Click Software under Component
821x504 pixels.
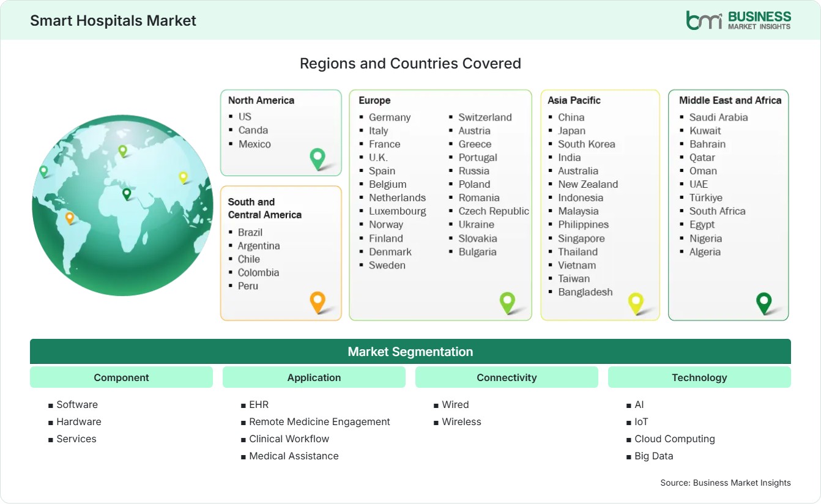pyautogui.click(x=77, y=404)
